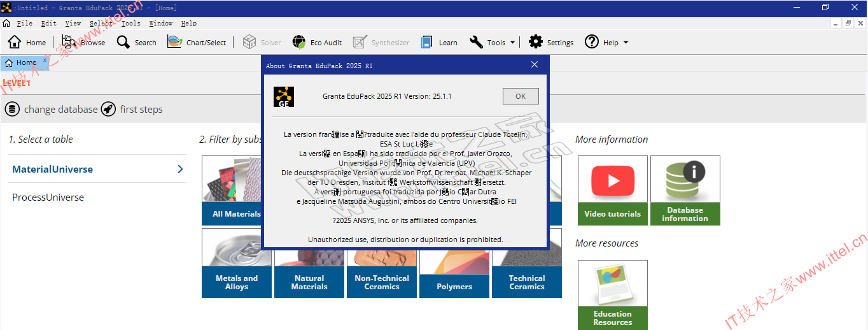Open the Education Resources tile
Screen dimensions: 868x330
tap(613, 294)
